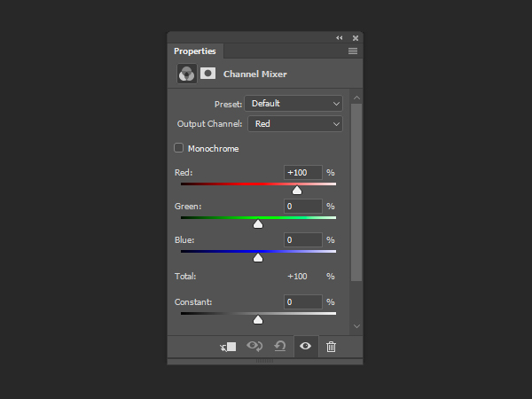Click the scroll down arrow
Viewport: 532px width, 399px height.
click(x=356, y=326)
